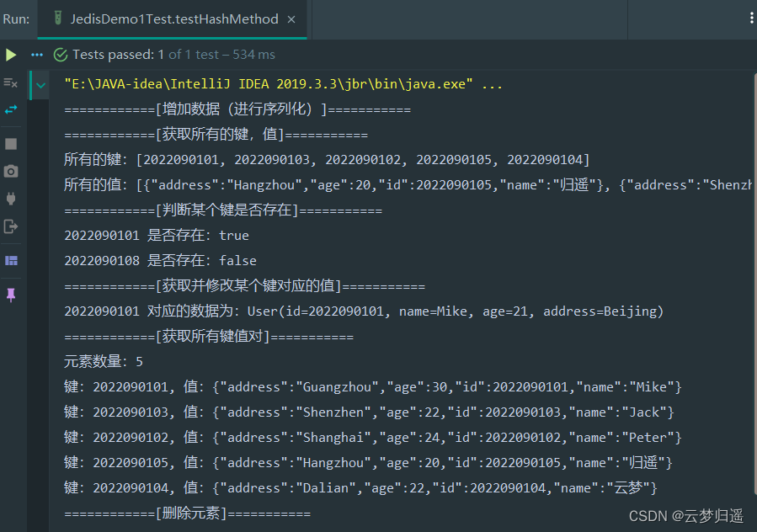Viewport: 757px width, 532px height.
Task: Click the attach-to-process plug icon
Action: pos(11,199)
